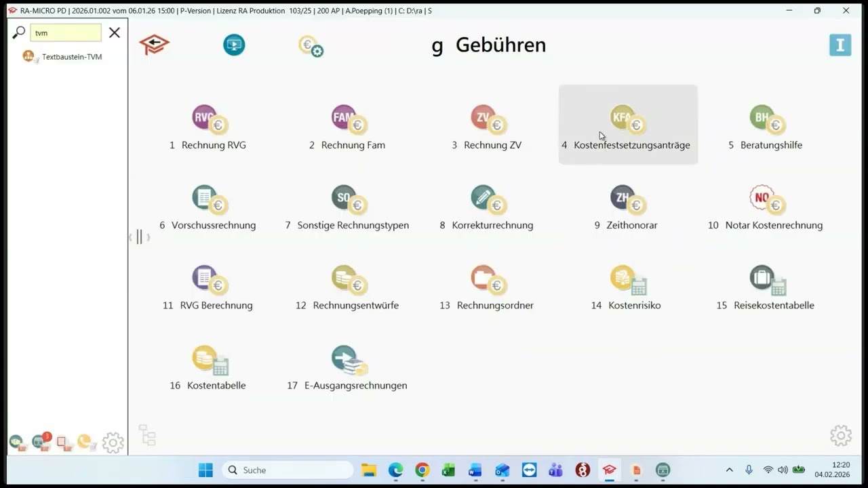
Task: Open Zeithonorar module
Action: pyautogui.click(x=626, y=207)
